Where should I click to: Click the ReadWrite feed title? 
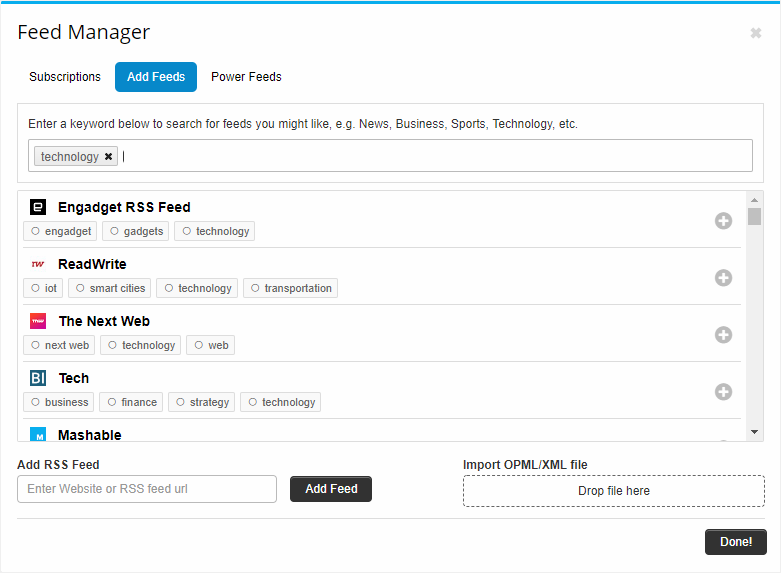pos(92,264)
